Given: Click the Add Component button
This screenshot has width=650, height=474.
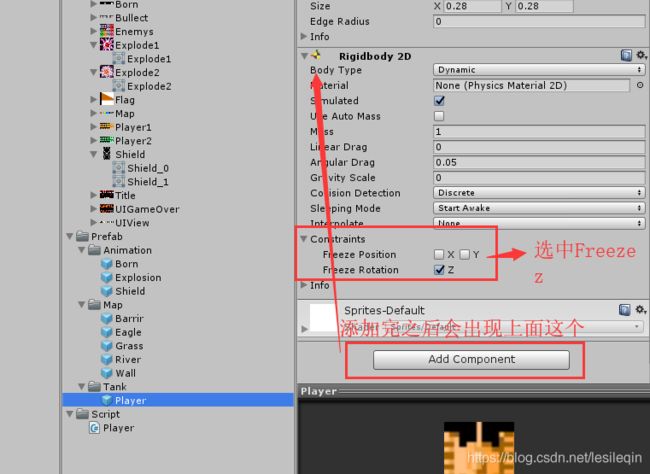Looking at the screenshot, I should coord(471,360).
